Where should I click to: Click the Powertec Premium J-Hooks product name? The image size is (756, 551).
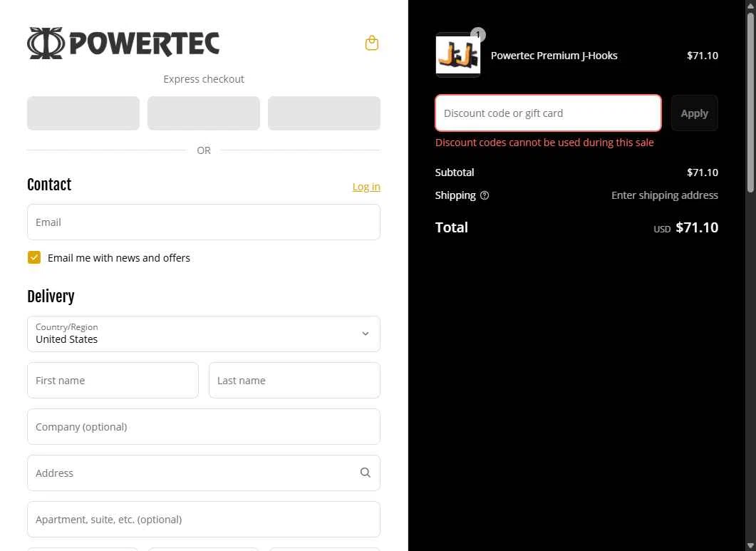point(554,56)
